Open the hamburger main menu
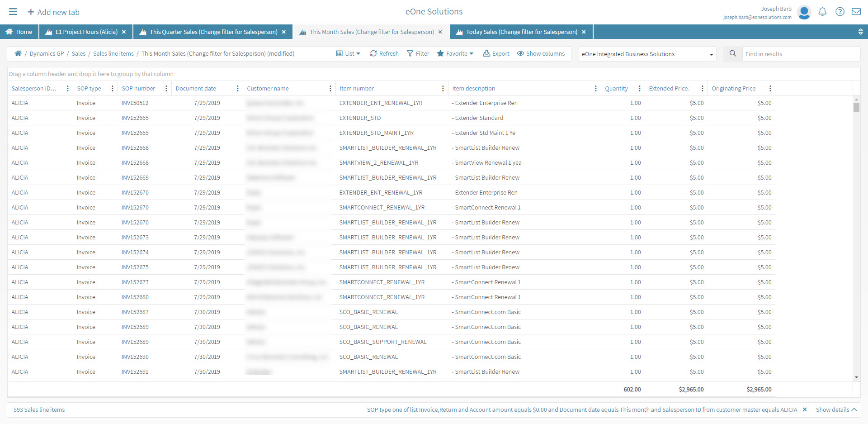 tap(13, 12)
